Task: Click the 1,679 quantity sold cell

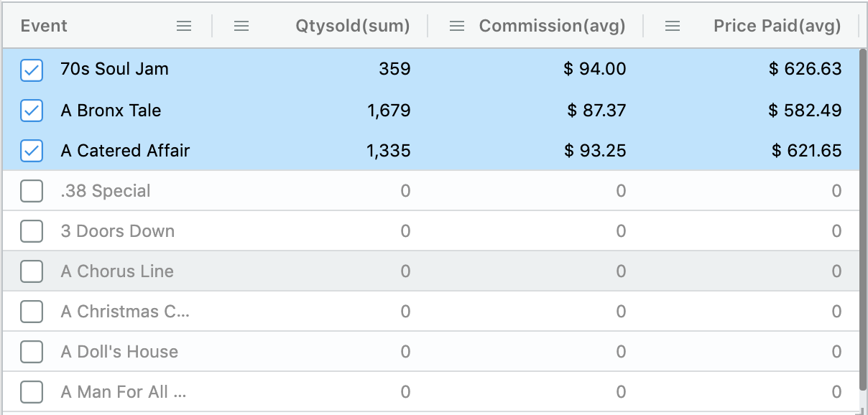Action: (389, 111)
